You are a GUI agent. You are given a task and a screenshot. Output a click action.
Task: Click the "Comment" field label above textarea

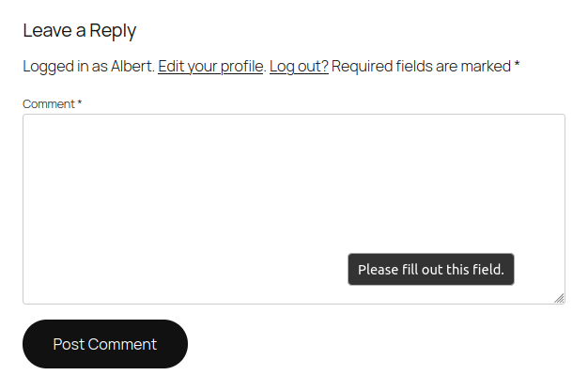[48, 103]
